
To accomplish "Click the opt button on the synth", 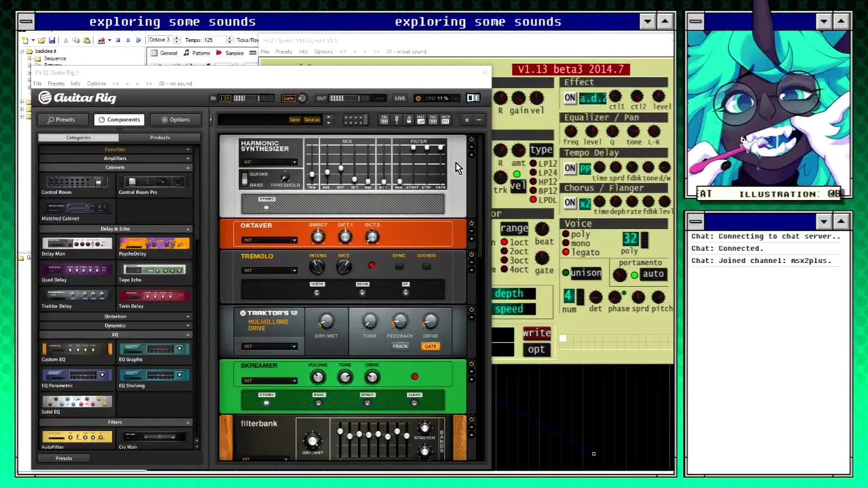I will [x=536, y=349].
